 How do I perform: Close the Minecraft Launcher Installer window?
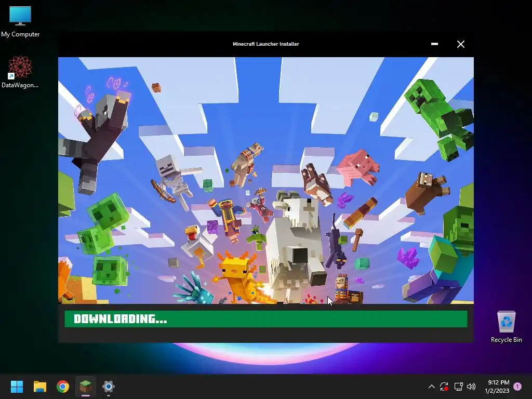point(460,44)
